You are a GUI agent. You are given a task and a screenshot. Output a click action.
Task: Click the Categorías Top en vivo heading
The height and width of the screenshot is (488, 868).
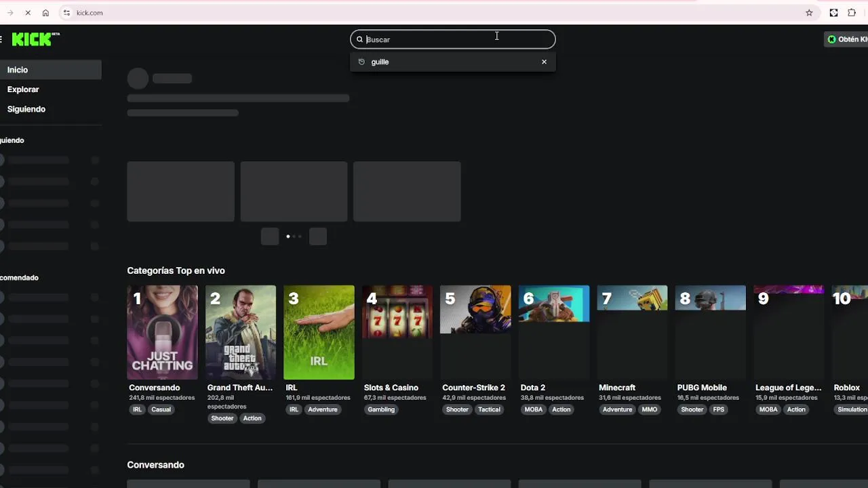pyautogui.click(x=176, y=270)
